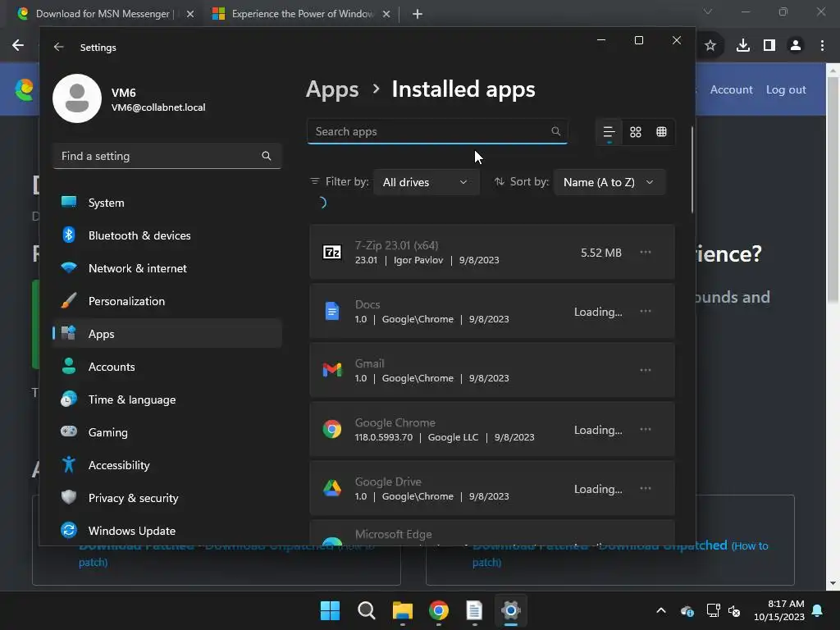
Task: Click the Docs app icon
Action: click(x=332, y=311)
